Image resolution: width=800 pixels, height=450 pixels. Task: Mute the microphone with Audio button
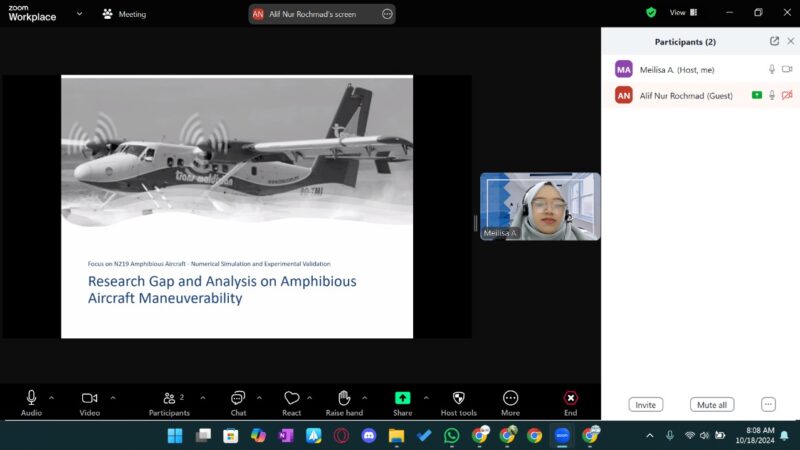click(x=32, y=398)
